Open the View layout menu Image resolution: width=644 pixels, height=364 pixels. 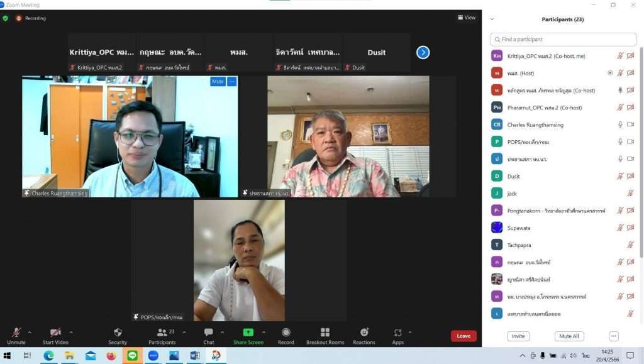pyautogui.click(x=466, y=18)
